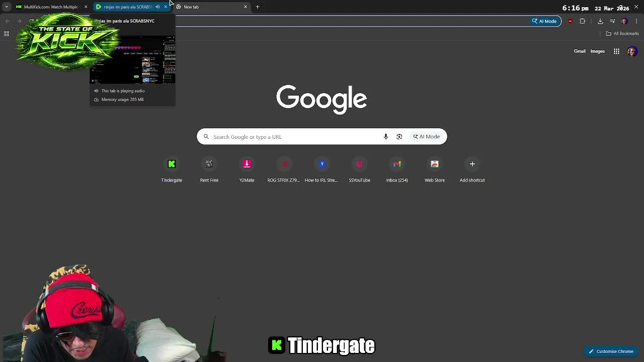The width and height of the screenshot is (644, 362).
Task: Select the New tab tab
Action: 211,7
